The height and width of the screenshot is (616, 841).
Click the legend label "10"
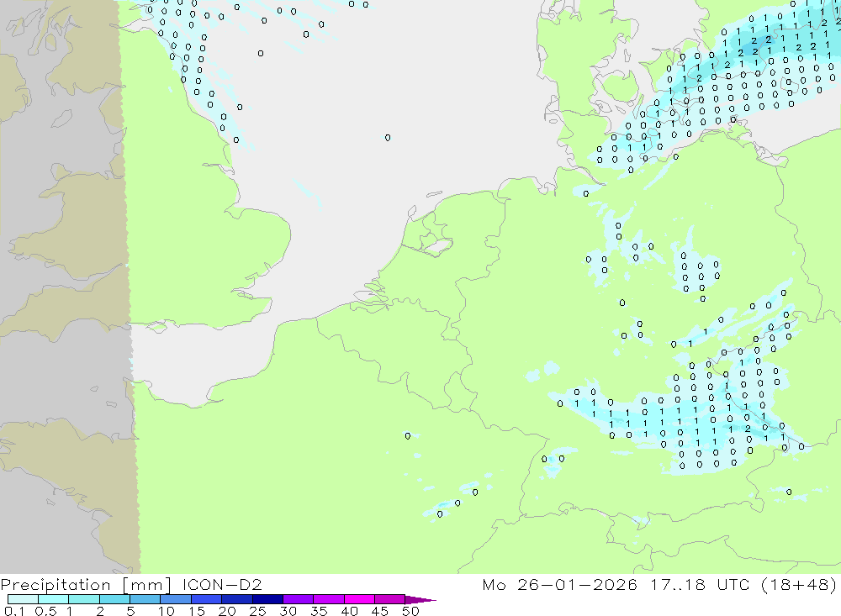pyautogui.click(x=167, y=611)
